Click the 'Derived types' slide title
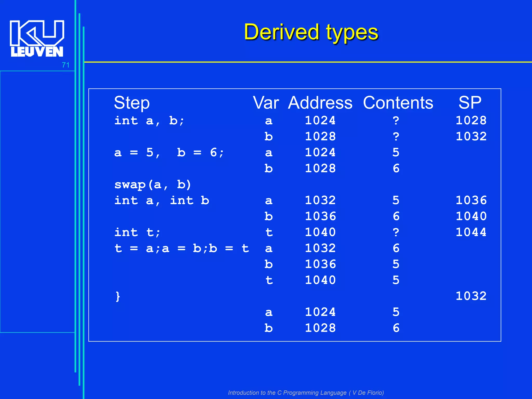Screen dimensions: 532x399 [x=311, y=32]
